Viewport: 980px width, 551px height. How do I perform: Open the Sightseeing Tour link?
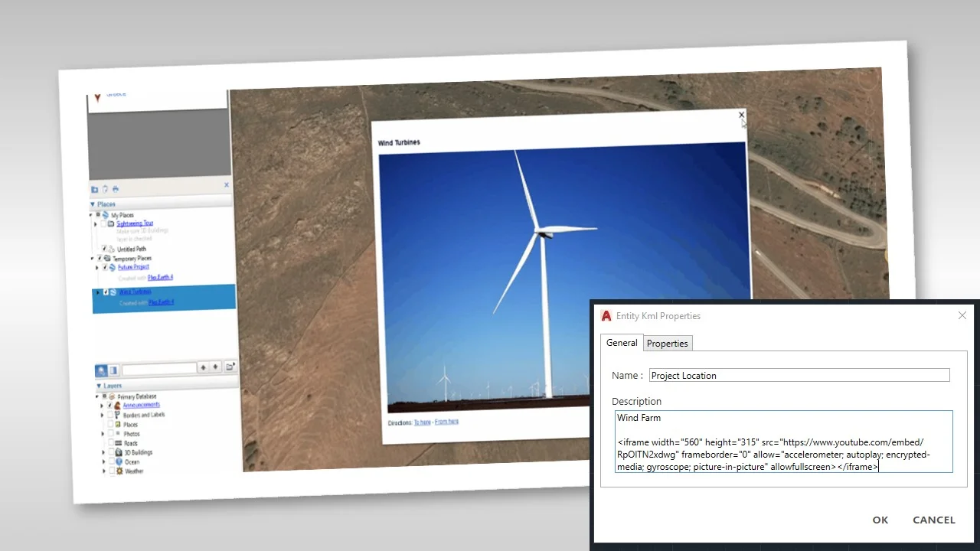[135, 223]
